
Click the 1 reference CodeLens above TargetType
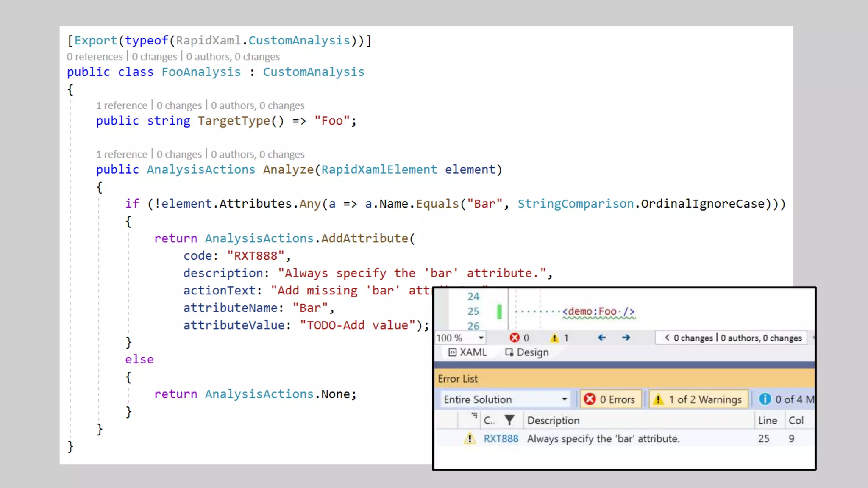click(121, 105)
